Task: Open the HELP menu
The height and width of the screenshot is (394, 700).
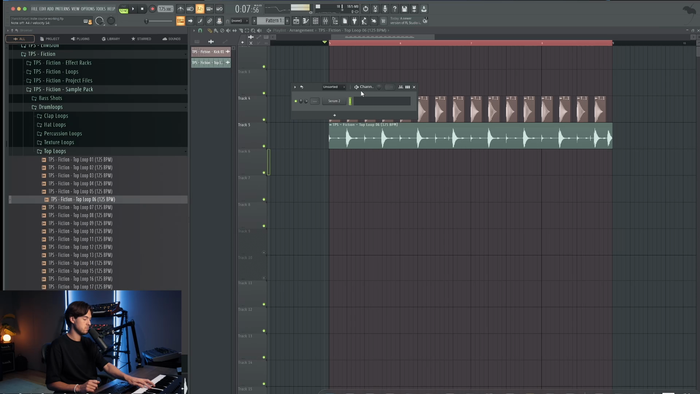Action: pos(111,9)
